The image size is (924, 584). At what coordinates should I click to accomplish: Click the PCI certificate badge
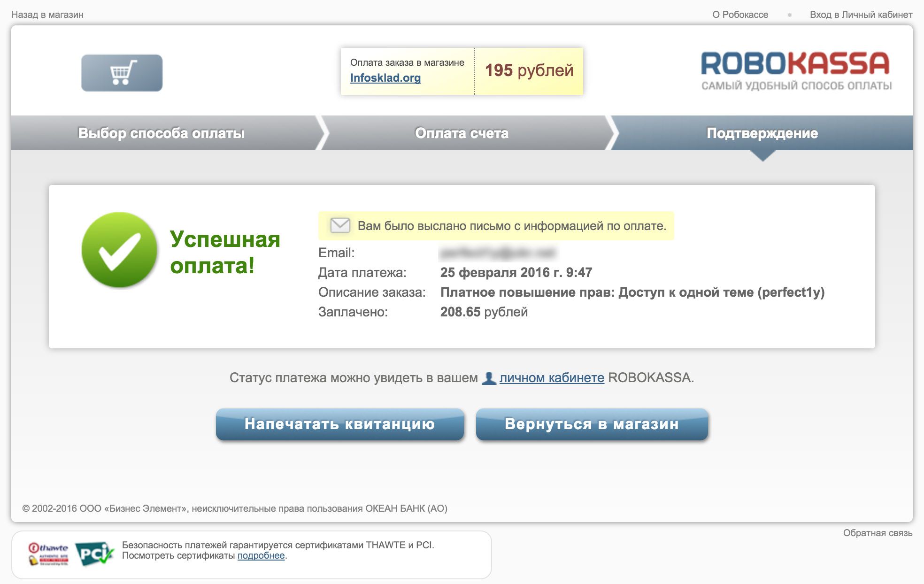pyautogui.click(x=94, y=554)
